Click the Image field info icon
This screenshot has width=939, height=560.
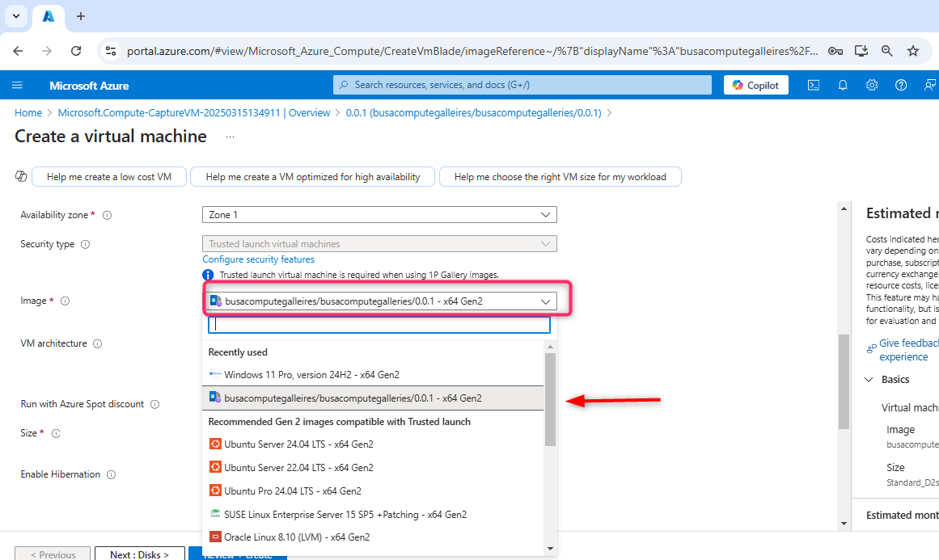(66, 301)
